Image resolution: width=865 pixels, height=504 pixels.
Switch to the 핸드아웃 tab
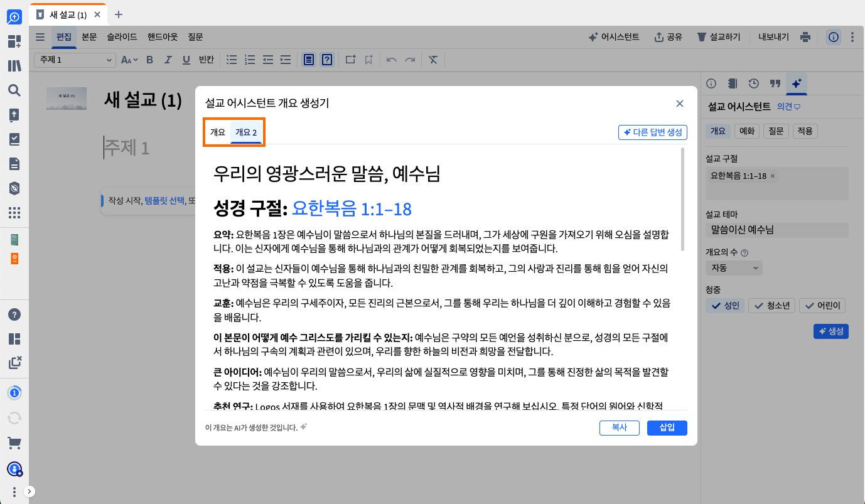click(163, 37)
